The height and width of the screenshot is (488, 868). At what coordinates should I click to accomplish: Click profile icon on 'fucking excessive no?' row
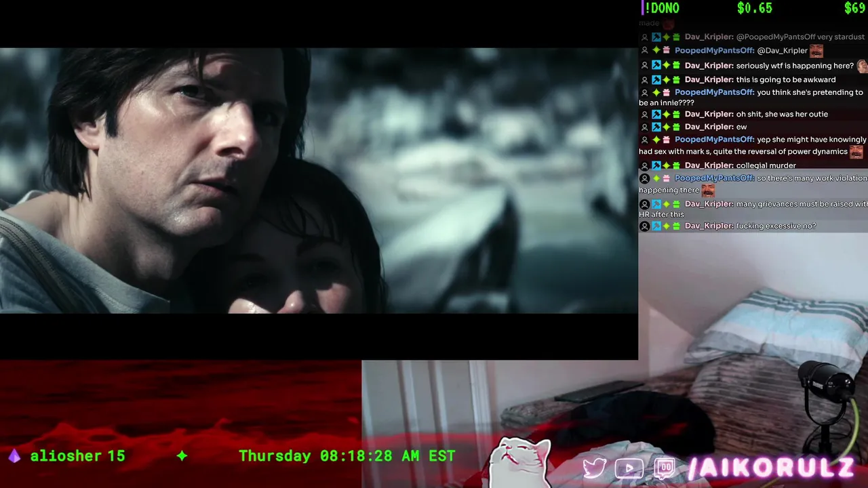[644, 226]
